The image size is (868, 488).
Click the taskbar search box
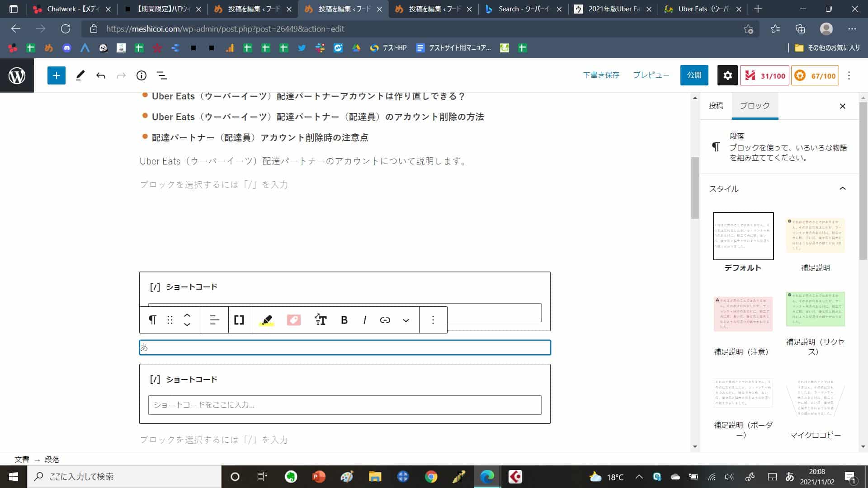[125, 477]
